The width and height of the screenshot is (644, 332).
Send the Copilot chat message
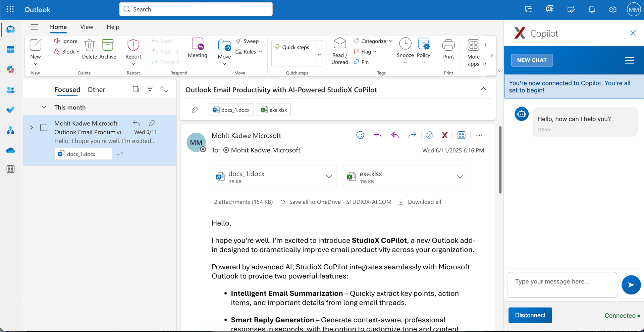tap(631, 285)
